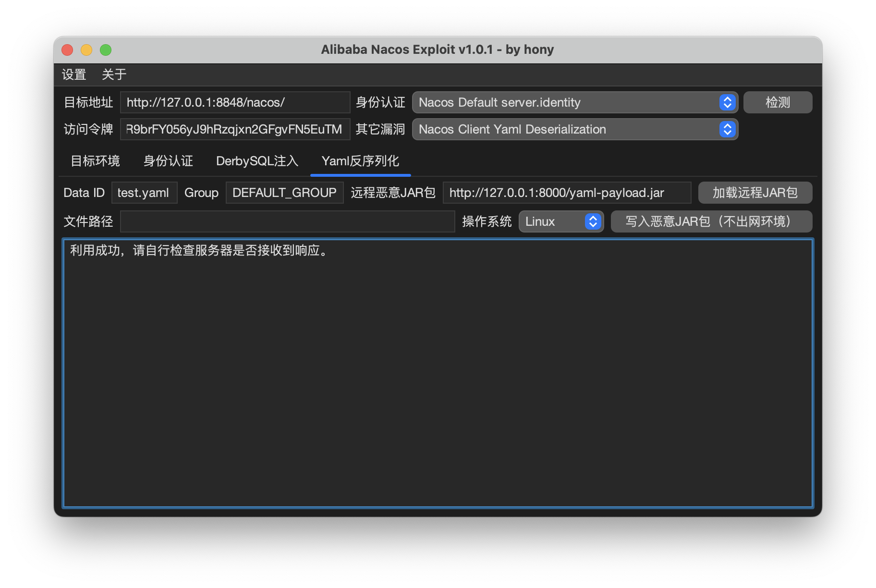Switch to the 身份认证 tab

[x=168, y=161]
